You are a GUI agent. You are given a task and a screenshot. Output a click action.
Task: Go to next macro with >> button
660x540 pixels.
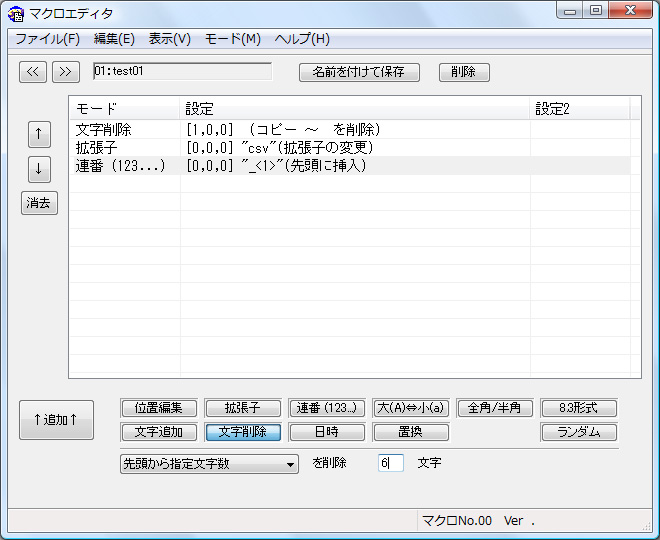(x=66, y=72)
